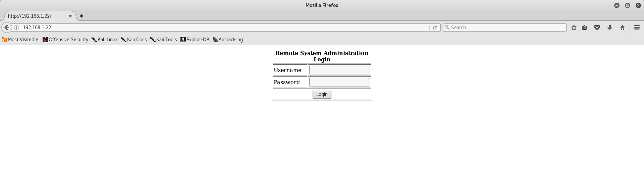Open a new tab with plus button
The width and height of the screenshot is (644, 169).
[82, 16]
